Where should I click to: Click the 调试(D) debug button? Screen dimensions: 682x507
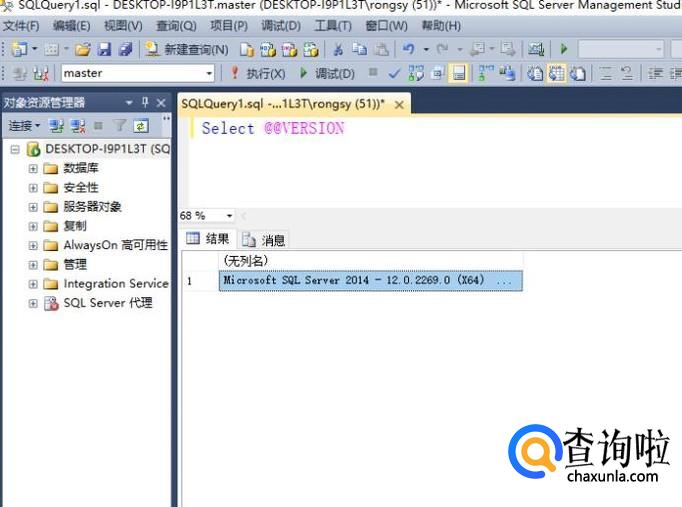click(327, 73)
